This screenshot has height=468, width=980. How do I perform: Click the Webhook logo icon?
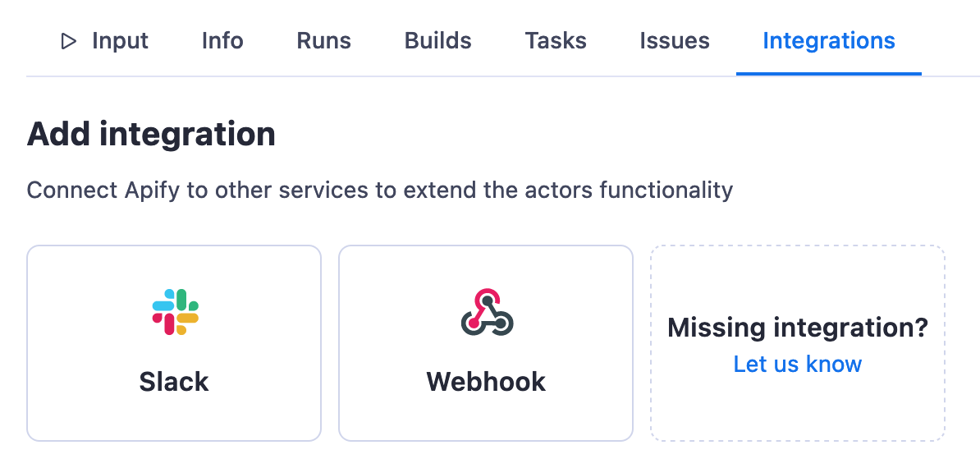pyautogui.click(x=487, y=312)
